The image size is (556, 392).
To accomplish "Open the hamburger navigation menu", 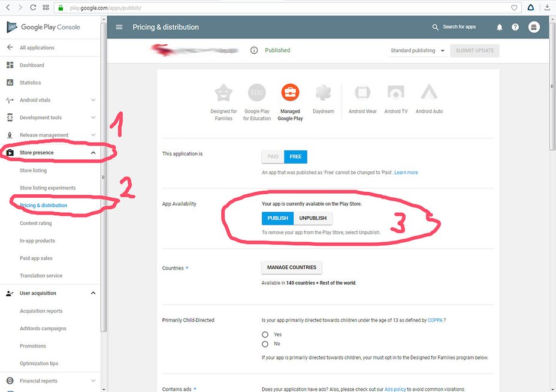I will (119, 27).
